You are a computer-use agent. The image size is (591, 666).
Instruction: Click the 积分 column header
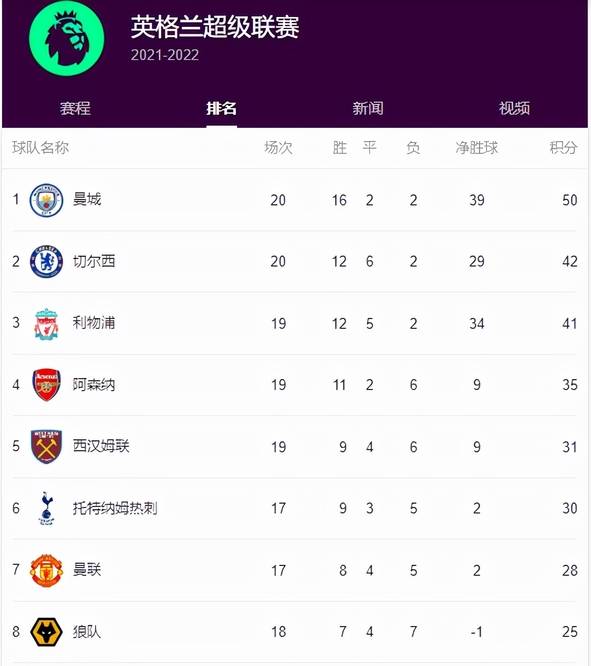(x=563, y=148)
